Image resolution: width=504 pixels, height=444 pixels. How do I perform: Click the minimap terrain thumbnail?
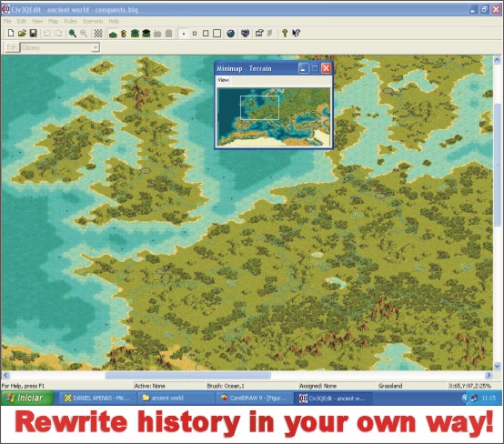point(274,116)
